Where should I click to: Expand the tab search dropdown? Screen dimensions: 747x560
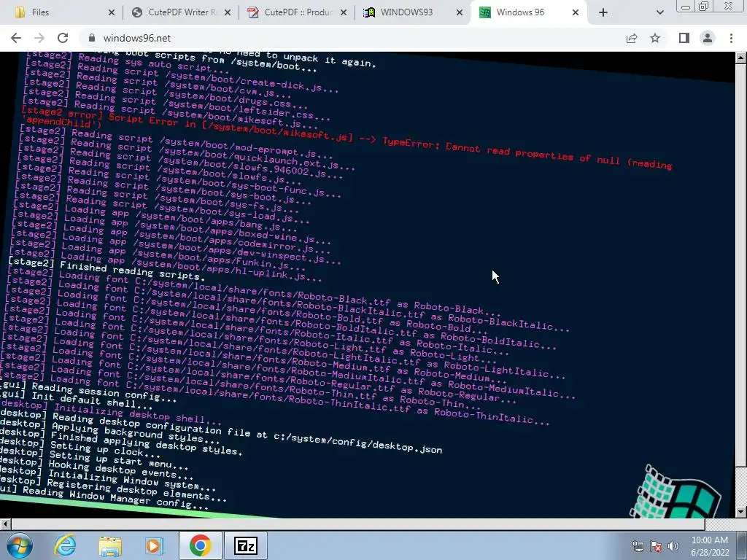point(659,12)
